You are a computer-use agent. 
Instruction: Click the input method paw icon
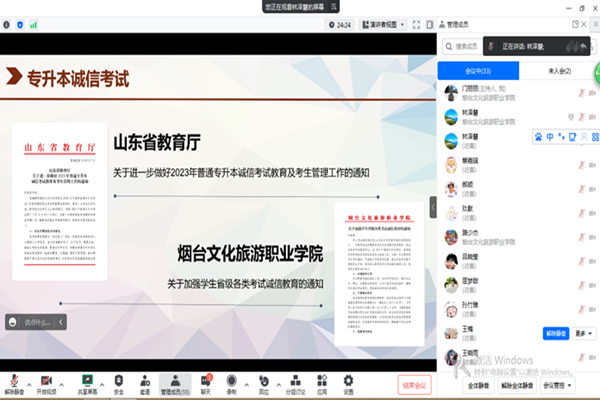pyautogui.click(x=538, y=137)
